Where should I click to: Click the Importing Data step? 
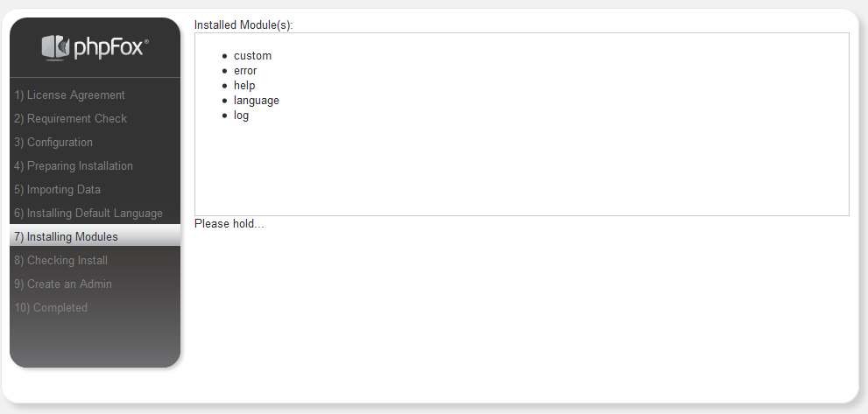click(x=57, y=190)
